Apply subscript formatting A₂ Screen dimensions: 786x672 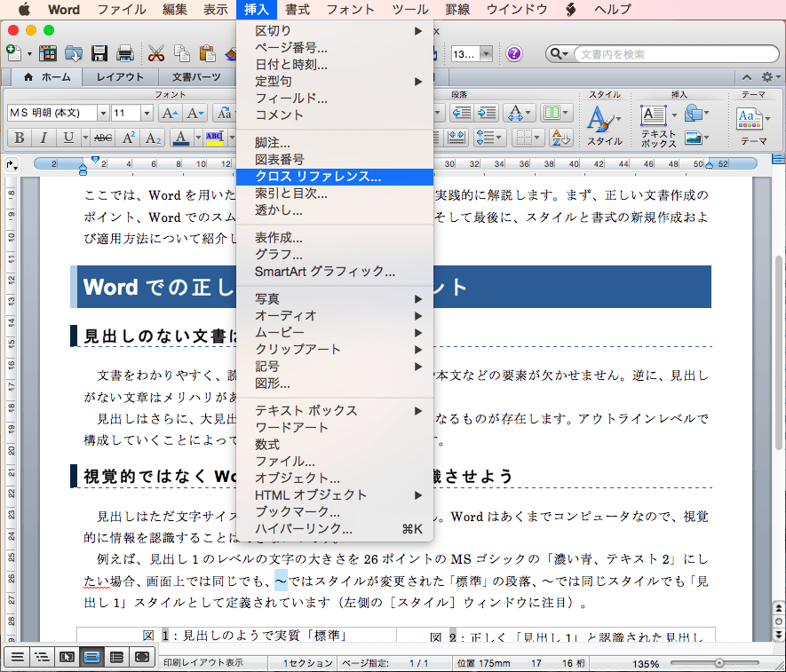[153, 138]
